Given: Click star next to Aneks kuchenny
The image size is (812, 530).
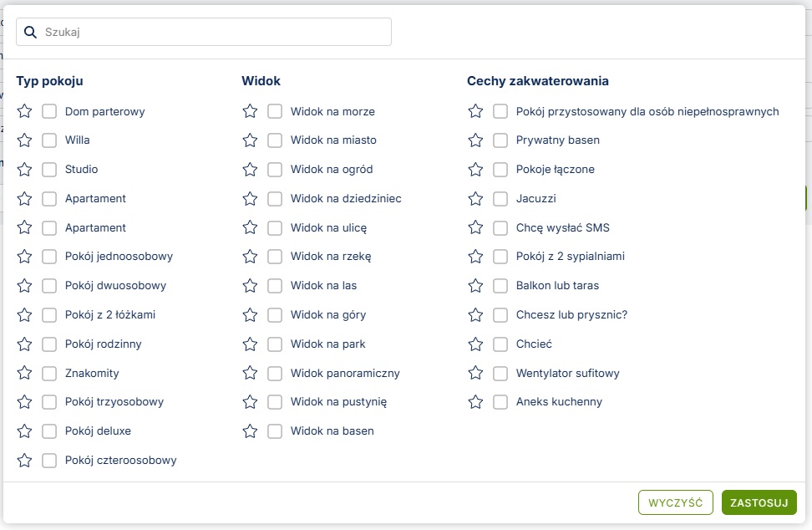Looking at the screenshot, I should pyautogui.click(x=475, y=402).
